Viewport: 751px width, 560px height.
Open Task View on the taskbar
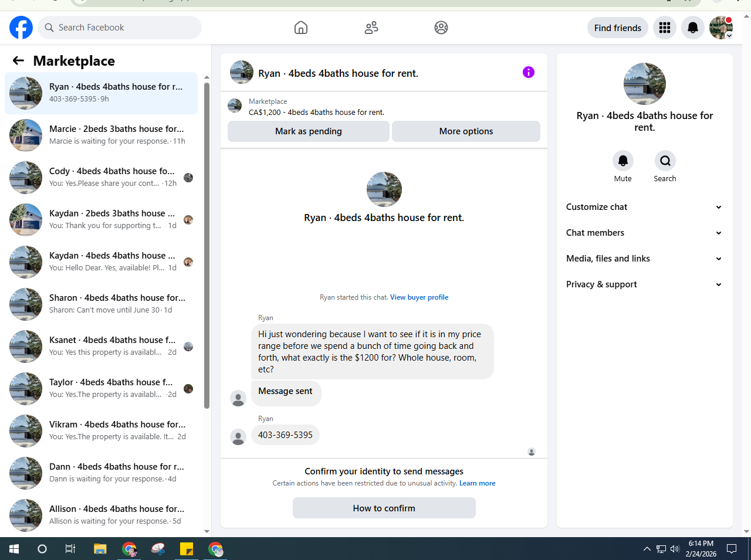(x=70, y=549)
